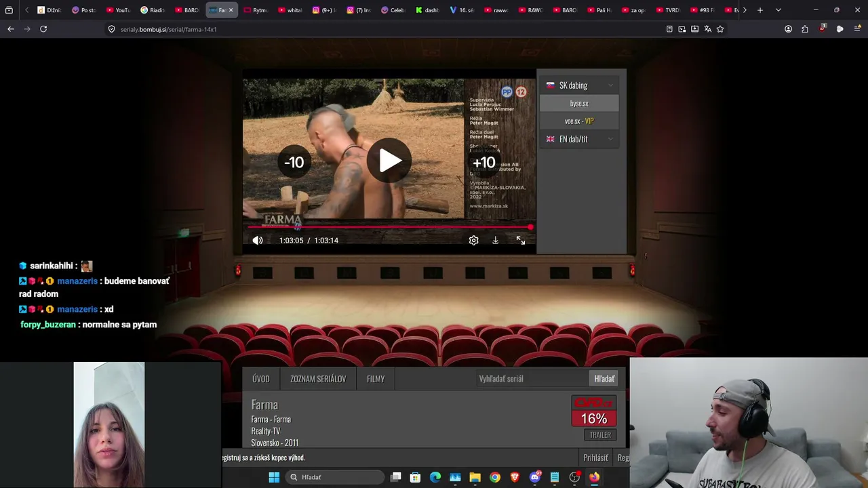The width and height of the screenshot is (868, 488).
Task: Skip forward 10 seconds in the video
Action: pos(484,162)
